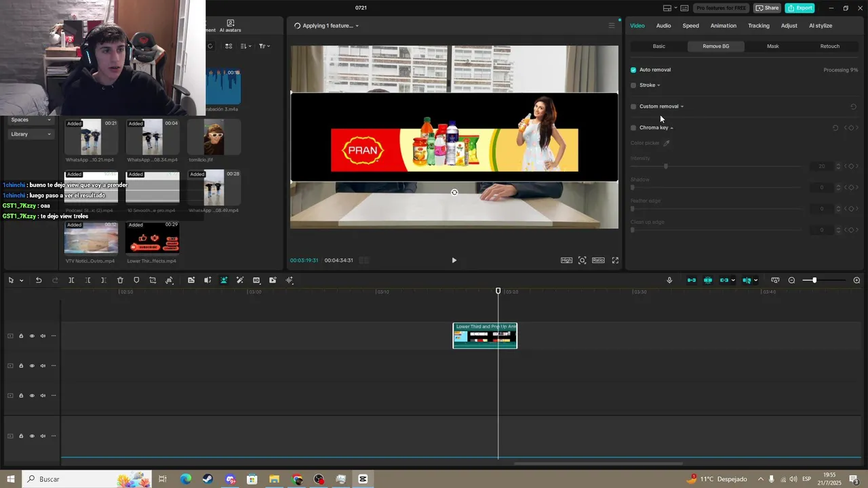
Task: Open the Library dropdown
Action: [31, 134]
